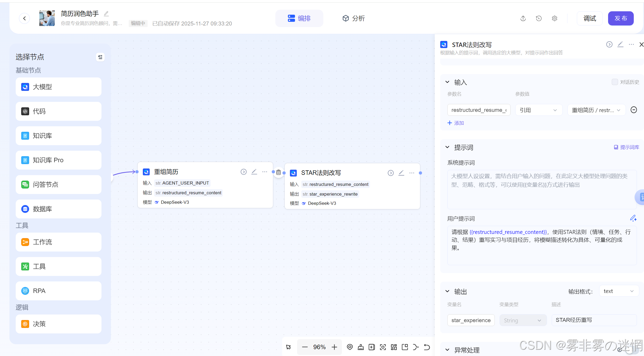Remove input parameter with minus circle
This screenshot has height=356, width=644.
click(634, 110)
